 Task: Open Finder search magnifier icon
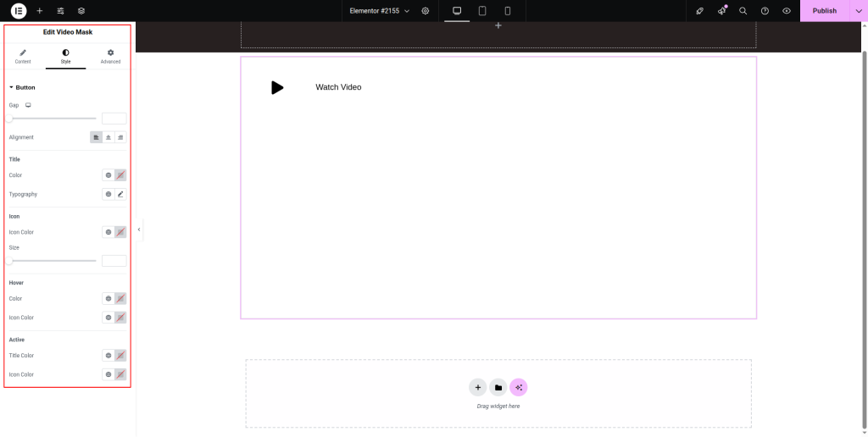[743, 10]
